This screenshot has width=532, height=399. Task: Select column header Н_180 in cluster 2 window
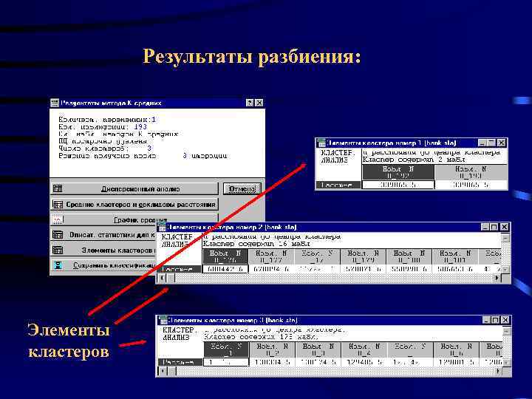409,256
